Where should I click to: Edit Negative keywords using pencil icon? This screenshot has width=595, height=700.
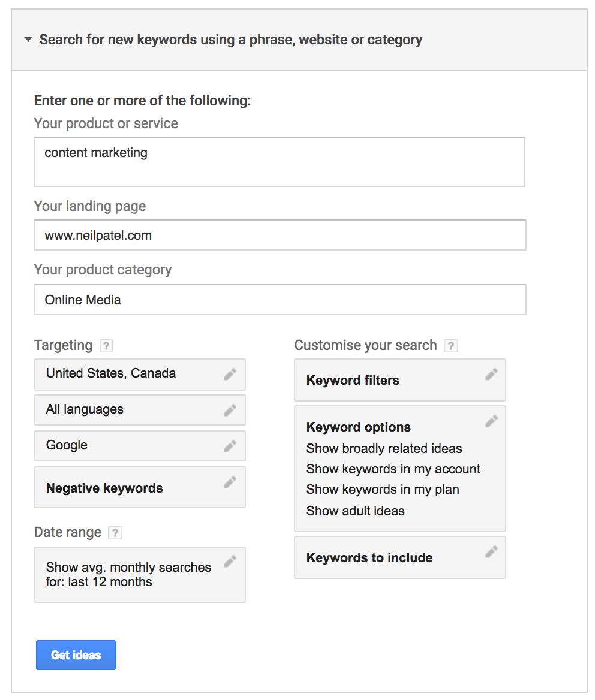[230, 482]
